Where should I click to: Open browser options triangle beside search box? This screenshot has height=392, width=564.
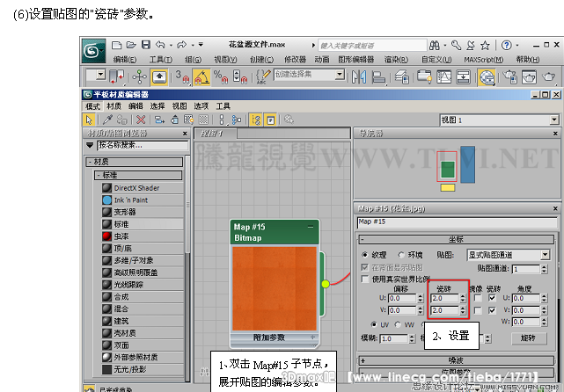click(90, 145)
